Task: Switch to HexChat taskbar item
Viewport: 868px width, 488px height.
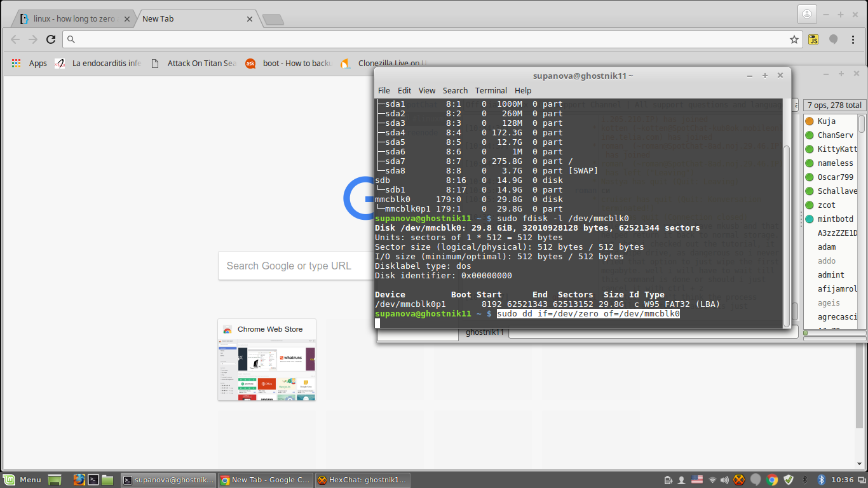Action: click(362, 480)
